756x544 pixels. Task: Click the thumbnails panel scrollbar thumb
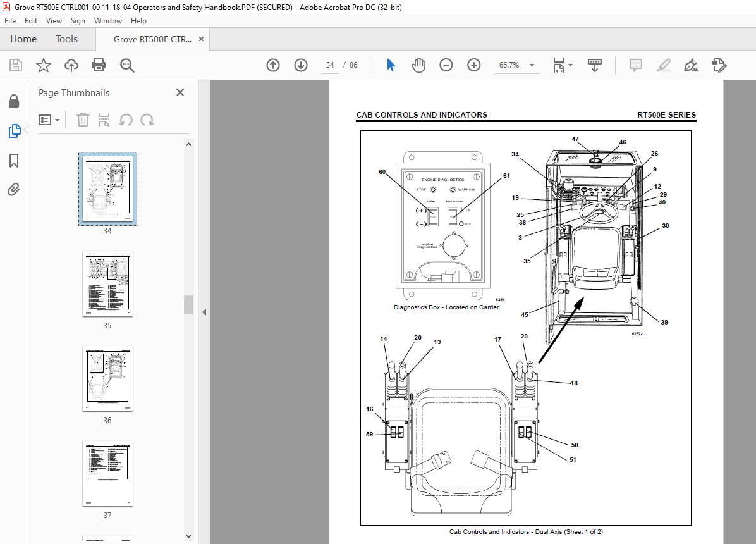click(188, 305)
